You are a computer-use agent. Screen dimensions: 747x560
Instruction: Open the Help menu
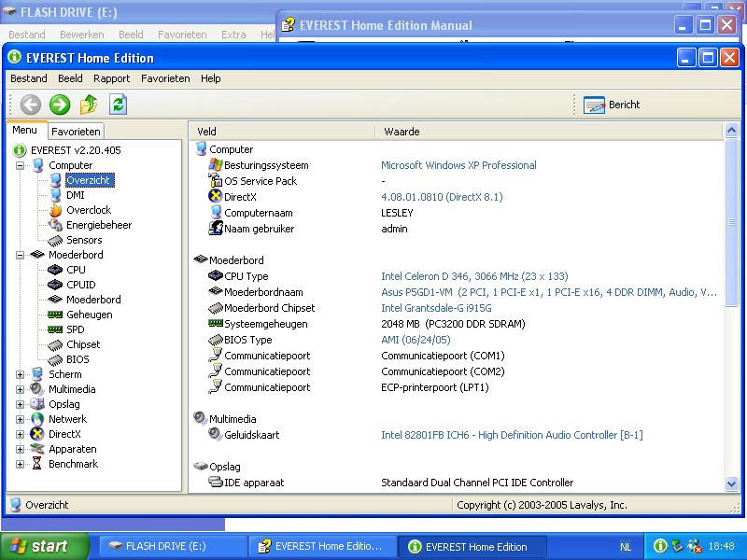[211, 78]
